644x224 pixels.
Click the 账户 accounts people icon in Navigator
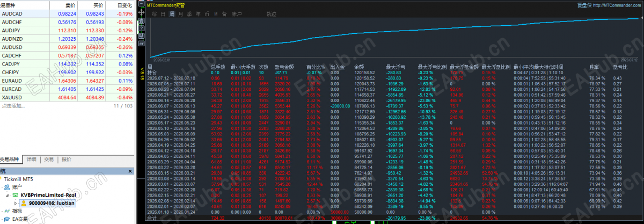[7, 187]
